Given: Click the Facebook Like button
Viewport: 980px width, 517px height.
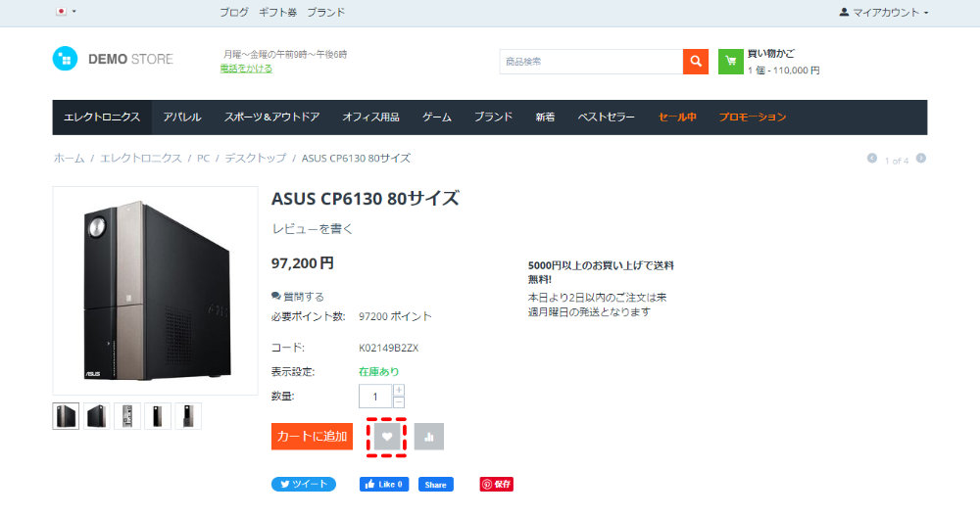Looking at the screenshot, I should 384,485.
